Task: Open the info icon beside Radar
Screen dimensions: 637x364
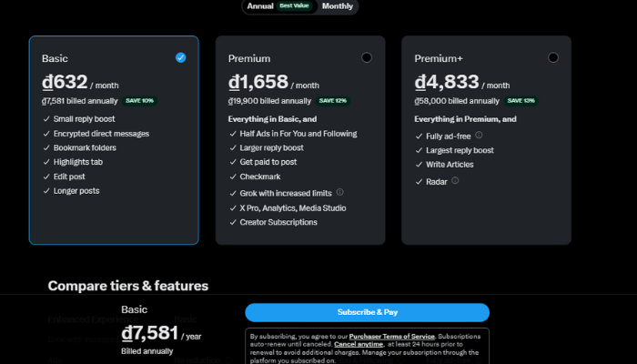Action: click(455, 180)
